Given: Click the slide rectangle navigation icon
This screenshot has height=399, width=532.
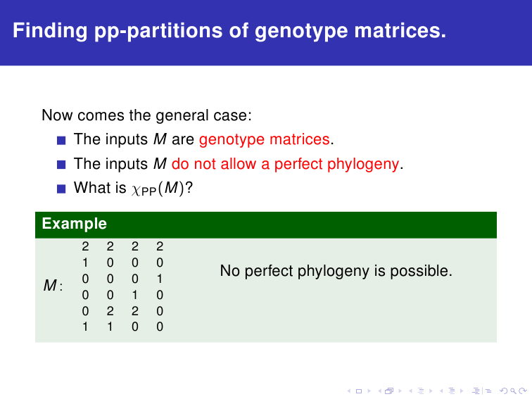Looking at the screenshot, I should point(359,391).
